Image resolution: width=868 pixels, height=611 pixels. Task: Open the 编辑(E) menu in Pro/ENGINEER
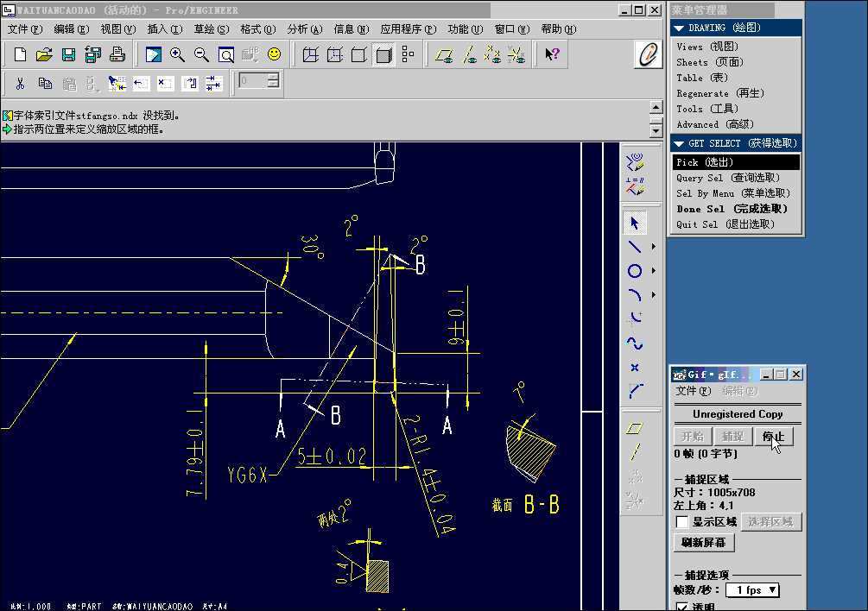pyautogui.click(x=72, y=29)
